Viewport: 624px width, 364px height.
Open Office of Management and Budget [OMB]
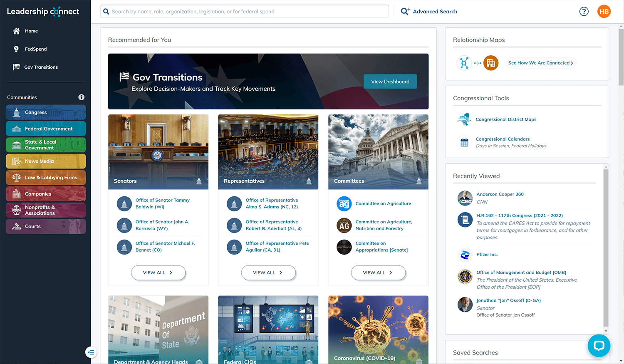tap(521, 272)
